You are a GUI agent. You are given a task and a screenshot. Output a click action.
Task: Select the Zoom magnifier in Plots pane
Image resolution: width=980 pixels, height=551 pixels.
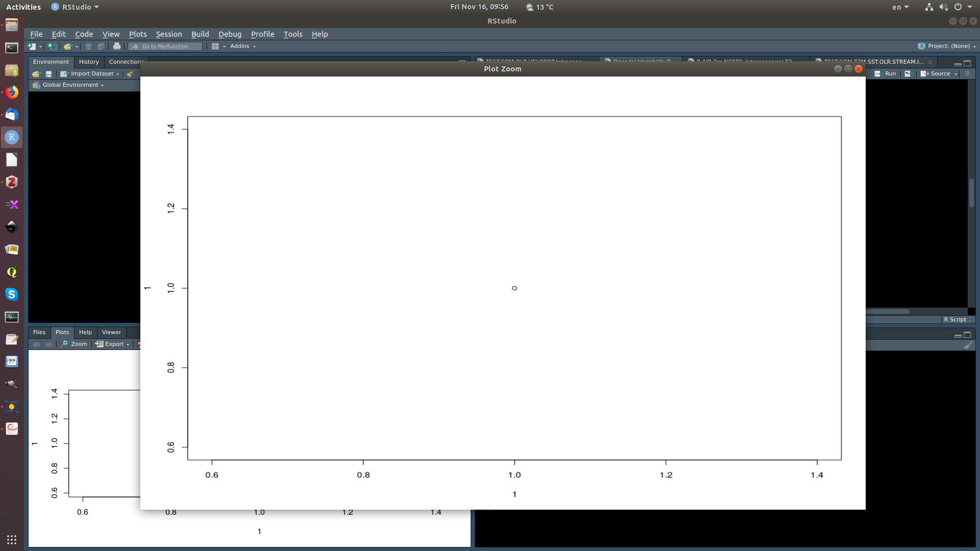click(x=74, y=344)
